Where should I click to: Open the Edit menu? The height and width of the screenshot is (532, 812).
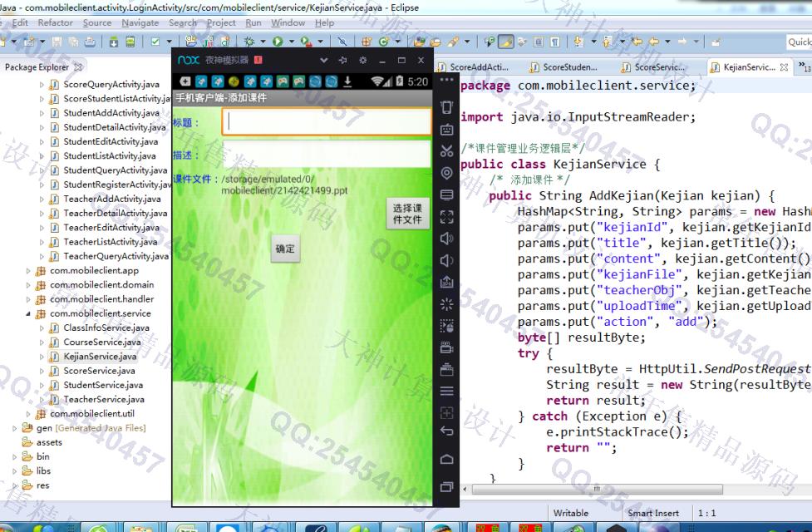pyautogui.click(x=20, y=22)
